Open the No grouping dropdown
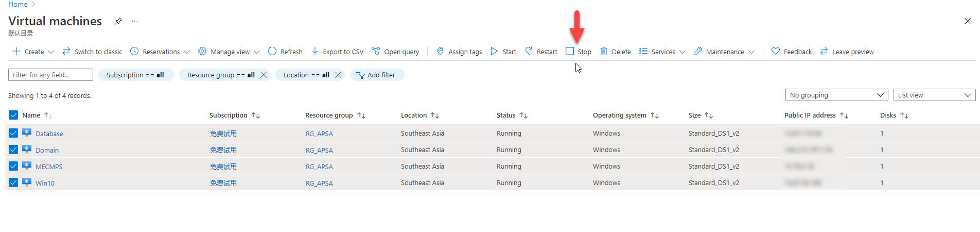The height and width of the screenshot is (232, 980). (836, 95)
